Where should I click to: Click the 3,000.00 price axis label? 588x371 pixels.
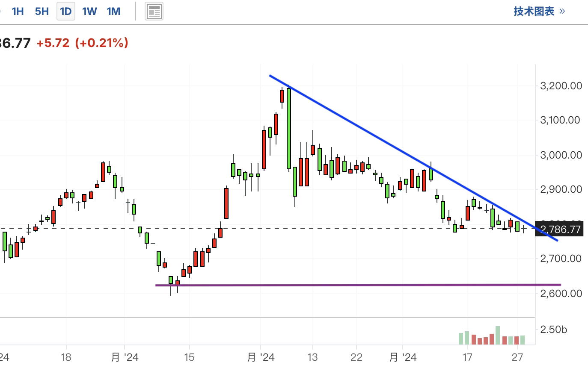(561, 155)
